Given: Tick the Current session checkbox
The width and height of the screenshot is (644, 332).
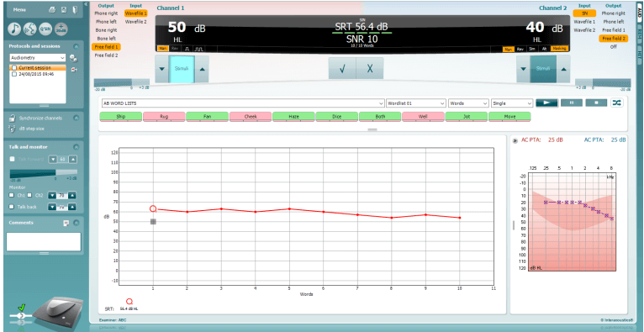Looking at the screenshot, I should coord(14,68).
